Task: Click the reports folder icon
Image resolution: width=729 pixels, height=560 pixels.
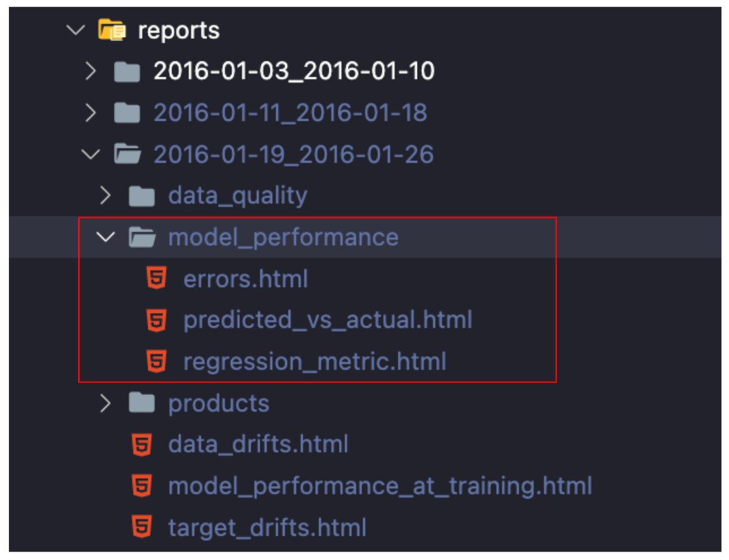Action: click(x=112, y=30)
